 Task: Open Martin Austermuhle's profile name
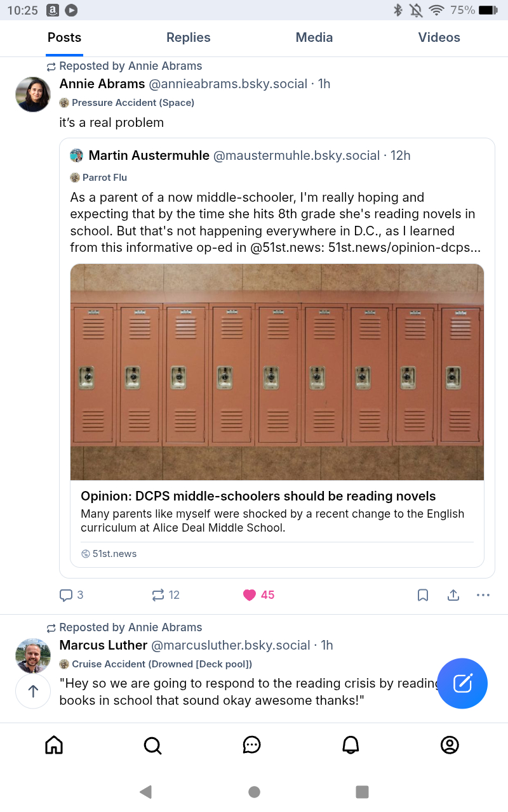pos(149,155)
